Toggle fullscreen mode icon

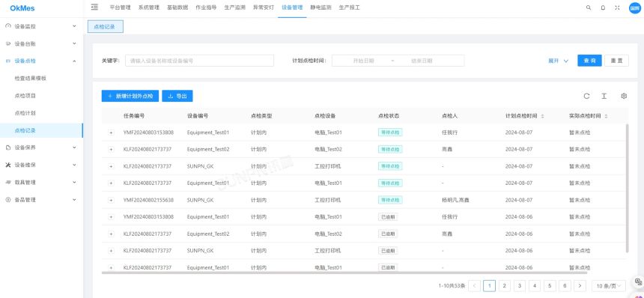[x=617, y=7]
